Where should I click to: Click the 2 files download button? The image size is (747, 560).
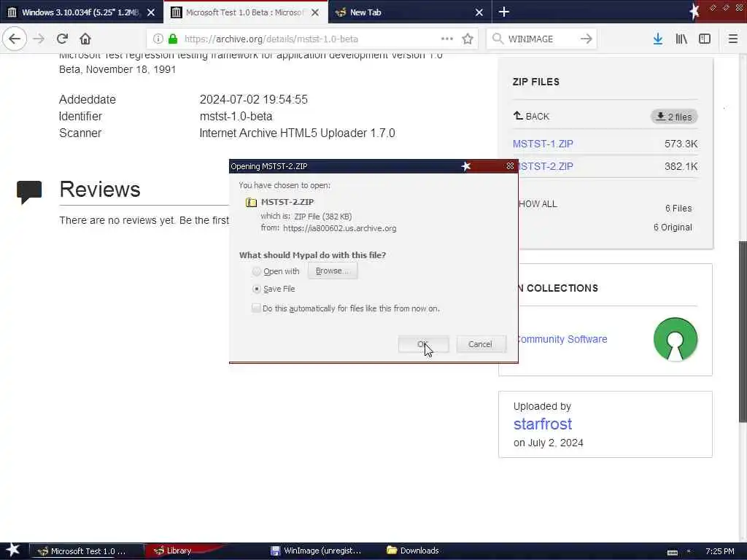[673, 117]
